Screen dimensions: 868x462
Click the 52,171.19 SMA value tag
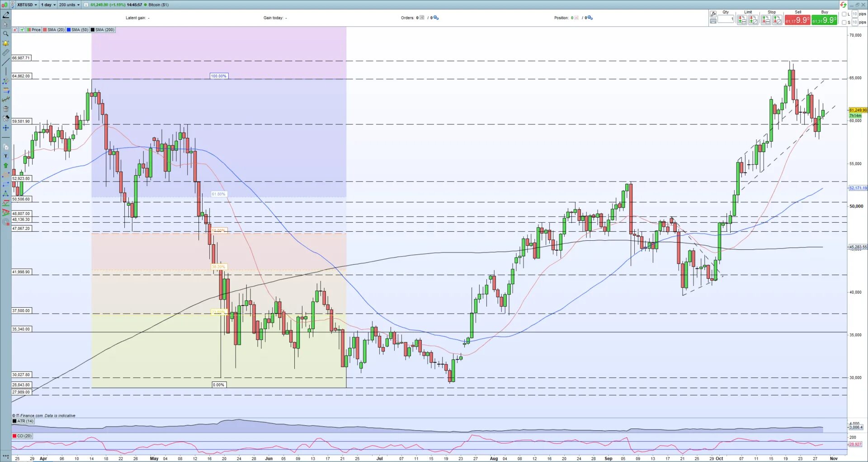[858, 188]
